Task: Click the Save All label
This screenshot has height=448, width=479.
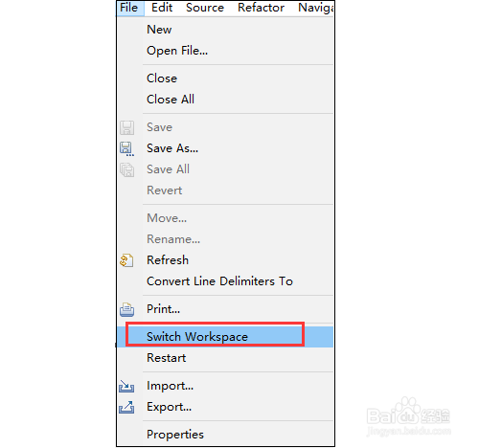Action: point(168,169)
